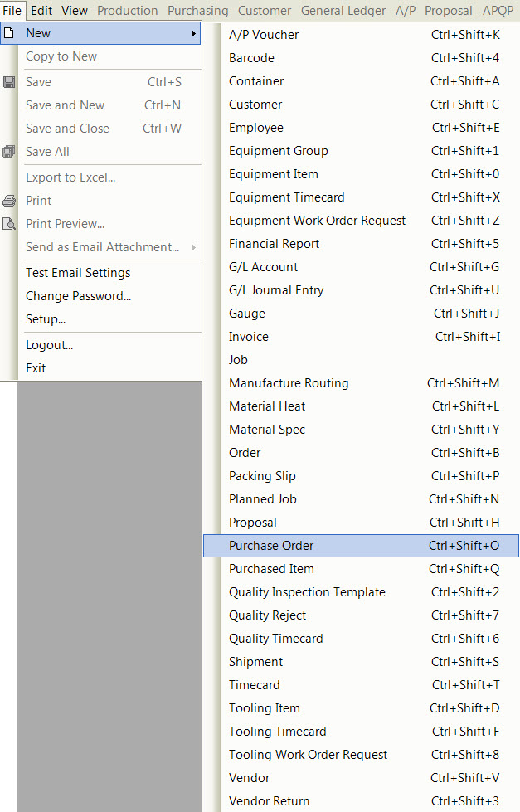Click the New document icon in File menu

(9, 33)
